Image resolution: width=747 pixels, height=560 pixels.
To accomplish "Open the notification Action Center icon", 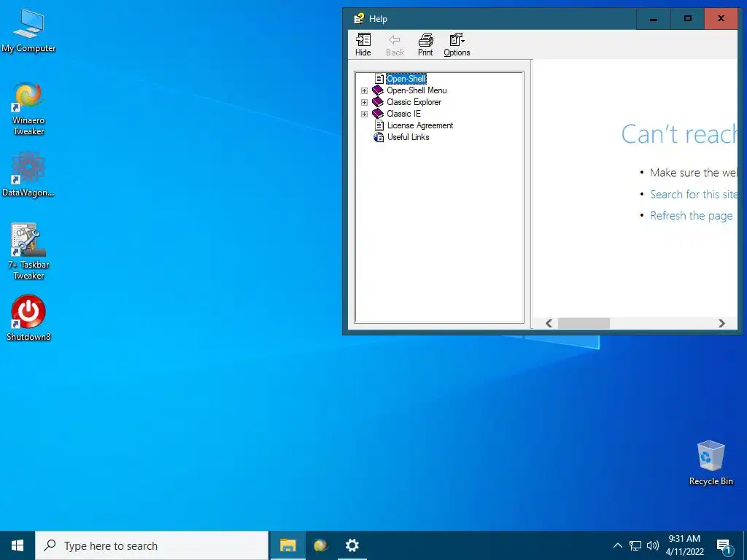I will click(x=724, y=546).
